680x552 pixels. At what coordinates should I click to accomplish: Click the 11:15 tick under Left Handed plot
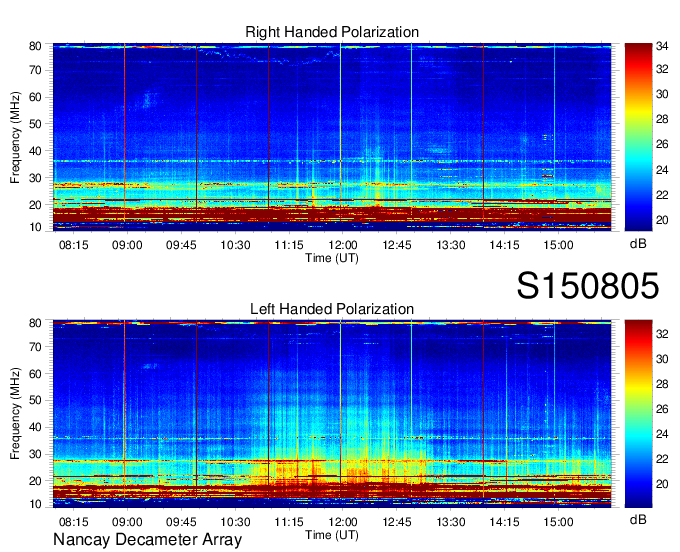(289, 522)
